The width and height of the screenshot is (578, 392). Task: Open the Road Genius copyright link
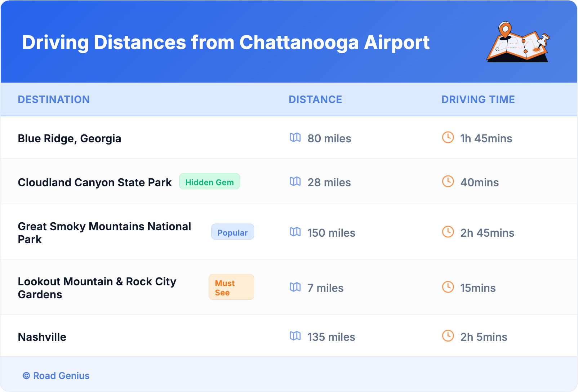56,376
